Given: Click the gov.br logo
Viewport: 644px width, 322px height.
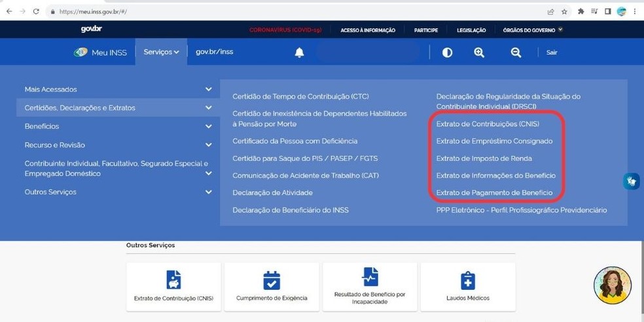Looking at the screenshot, I should coord(91,29).
